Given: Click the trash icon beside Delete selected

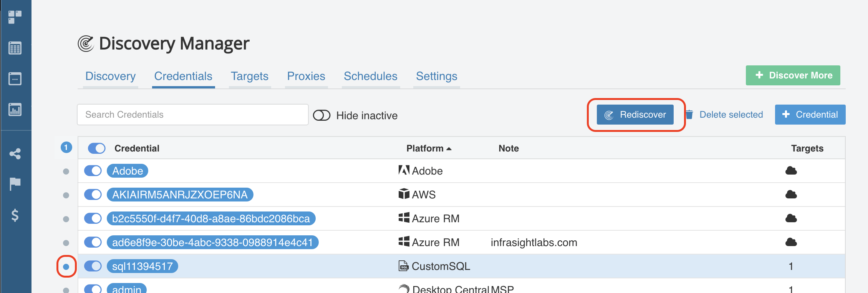Looking at the screenshot, I should coord(689,115).
